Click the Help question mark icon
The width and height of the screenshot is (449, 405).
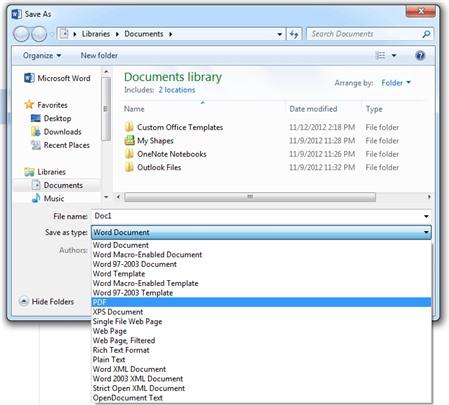pyautogui.click(x=420, y=55)
